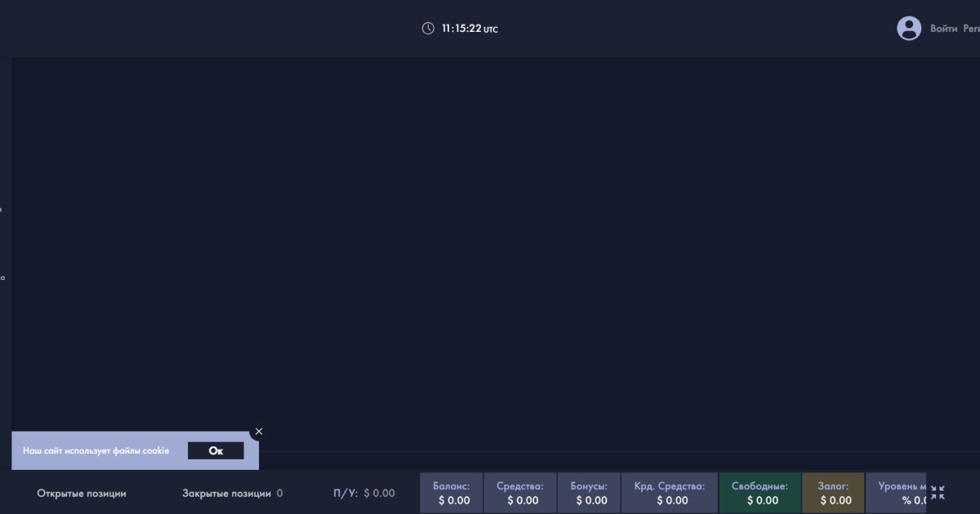
Task: Click the Войти login link
Action: [943, 29]
